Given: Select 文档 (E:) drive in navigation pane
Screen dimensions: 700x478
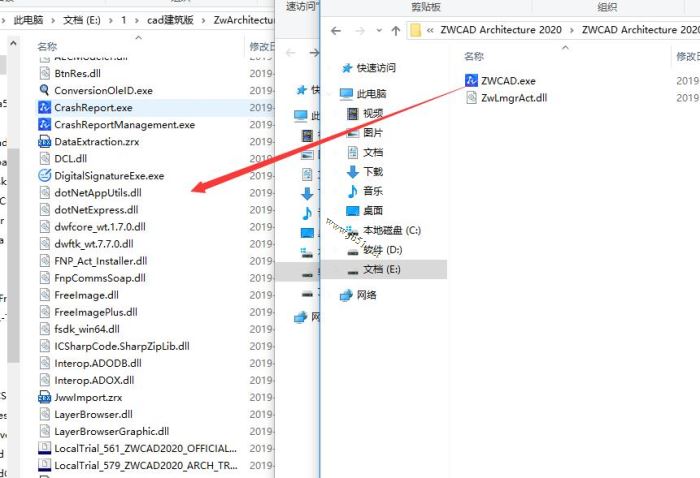Looking at the screenshot, I should (384, 269).
